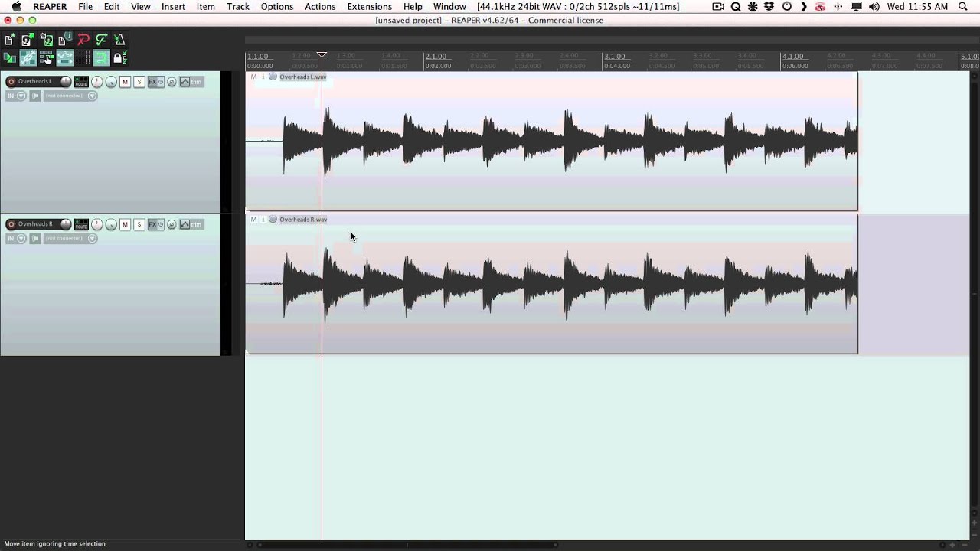Click the width knob on the Overheads L track

pos(111,82)
